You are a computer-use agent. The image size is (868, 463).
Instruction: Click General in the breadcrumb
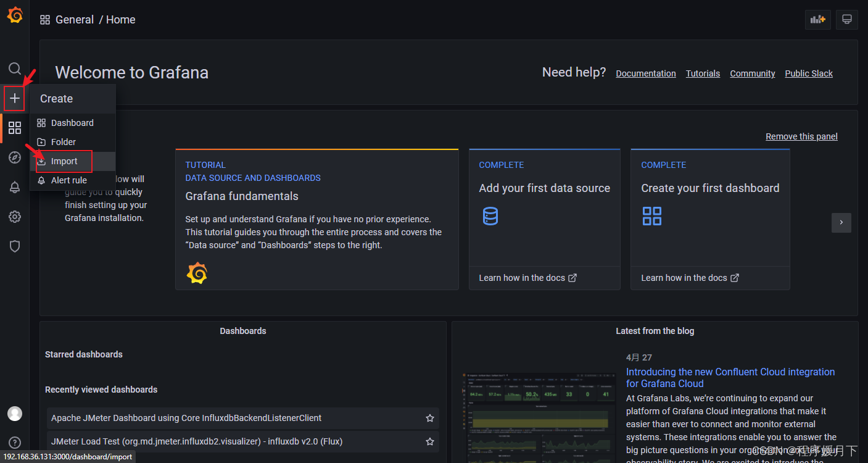click(x=75, y=20)
